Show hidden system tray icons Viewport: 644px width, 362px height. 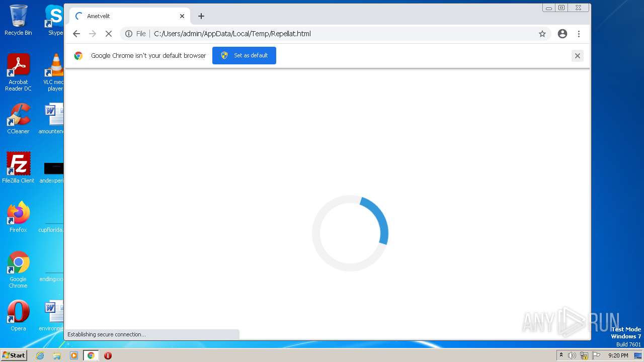pyautogui.click(x=561, y=355)
